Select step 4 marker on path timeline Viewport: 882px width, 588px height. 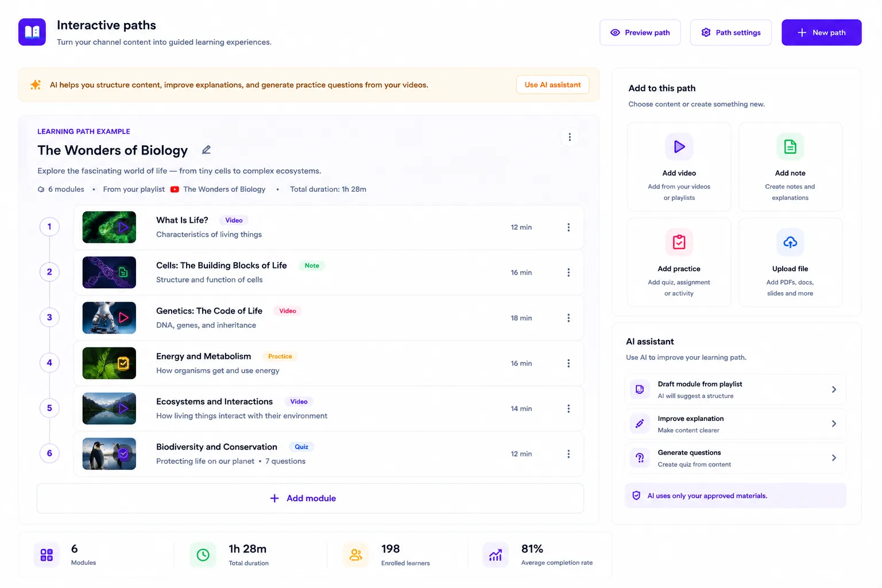click(49, 363)
